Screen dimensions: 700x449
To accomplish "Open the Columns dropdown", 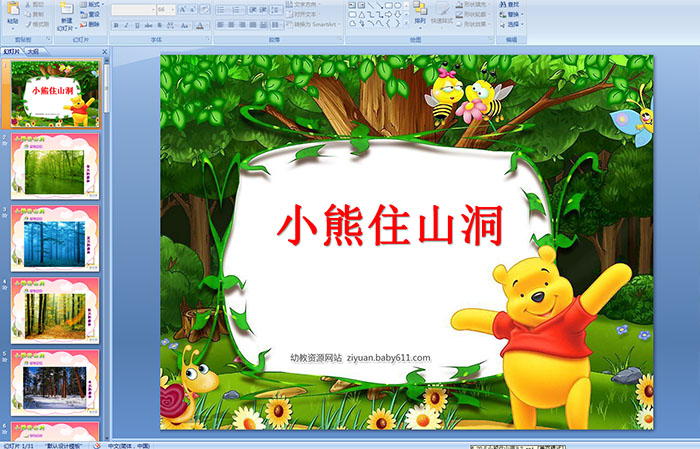I will tap(276, 25).
